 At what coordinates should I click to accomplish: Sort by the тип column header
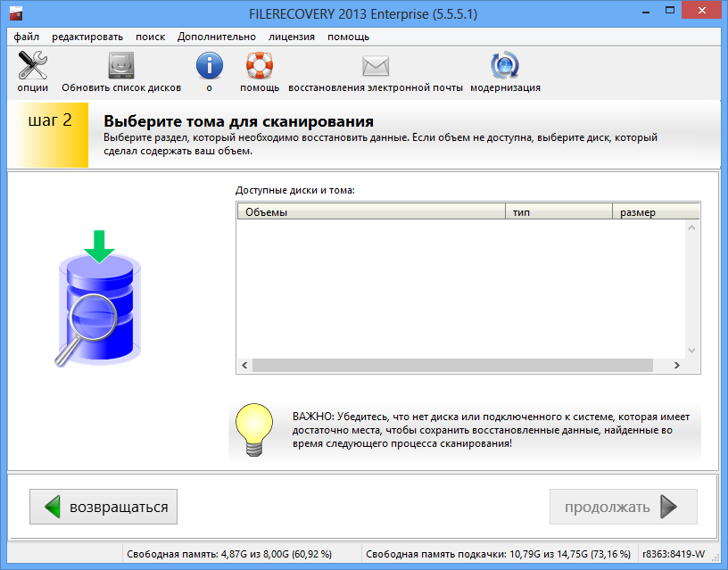pos(559,212)
